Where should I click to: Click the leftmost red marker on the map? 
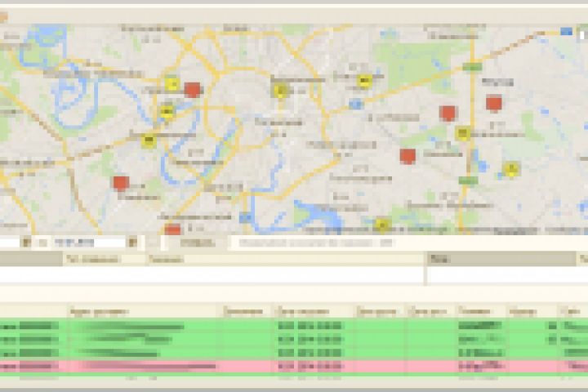(121, 183)
